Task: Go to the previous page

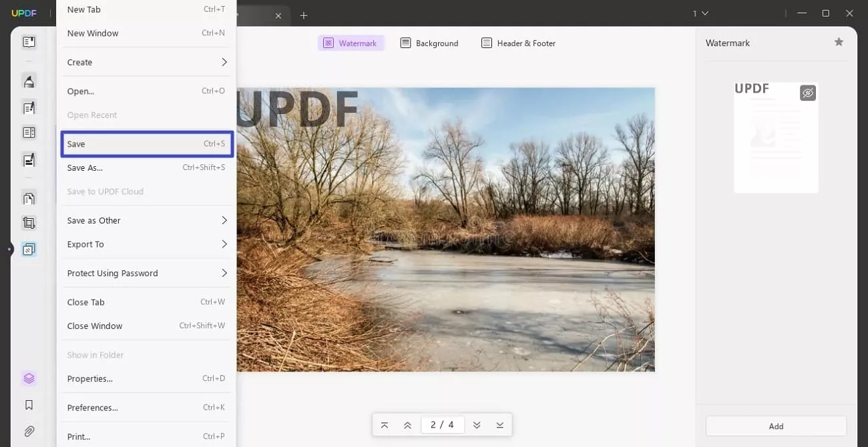Action: point(407,425)
